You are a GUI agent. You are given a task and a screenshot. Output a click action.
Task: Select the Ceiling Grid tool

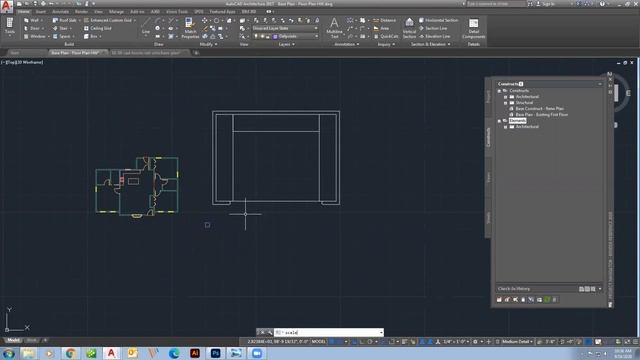click(98, 28)
